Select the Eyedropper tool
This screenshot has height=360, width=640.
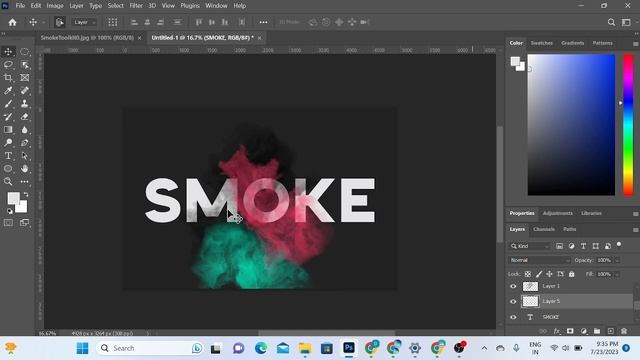pyautogui.click(x=8, y=91)
